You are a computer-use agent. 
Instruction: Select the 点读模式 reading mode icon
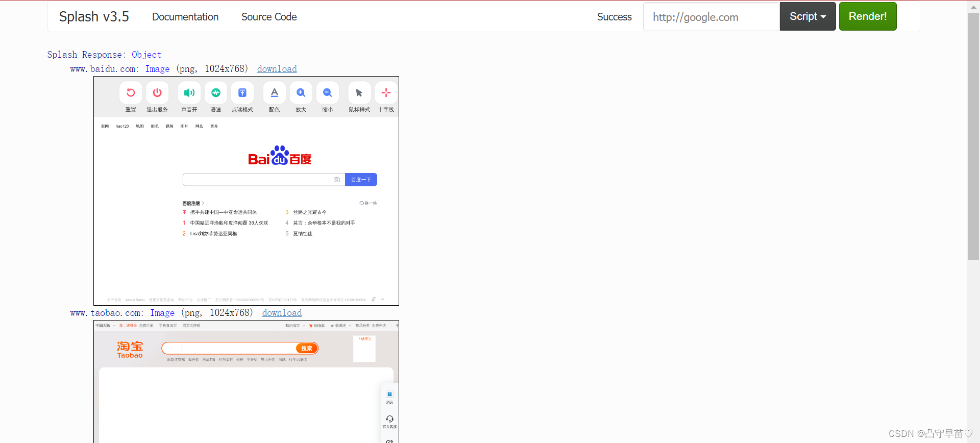242,93
